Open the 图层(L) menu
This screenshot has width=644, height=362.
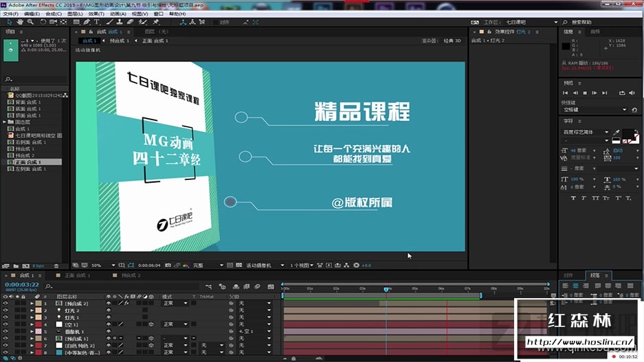coord(75,14)
